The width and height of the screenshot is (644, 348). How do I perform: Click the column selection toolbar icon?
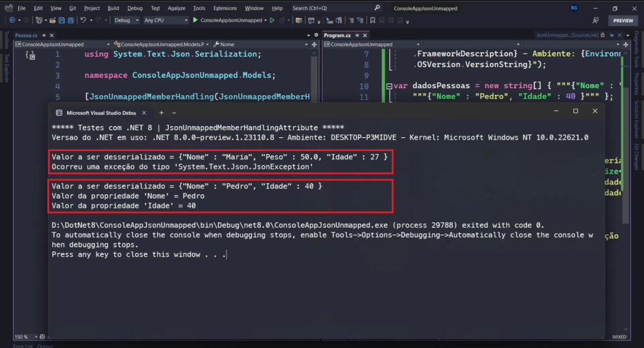pos(339,20)
